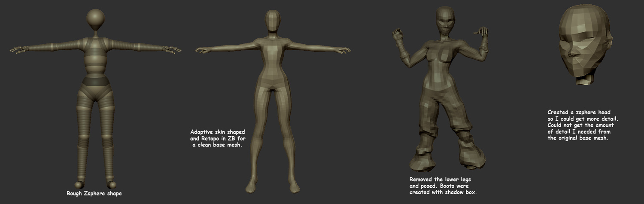Click the 'Adaptive skin shaped' caption text
This screenshot has width=644, height=204.
[218, 132]
